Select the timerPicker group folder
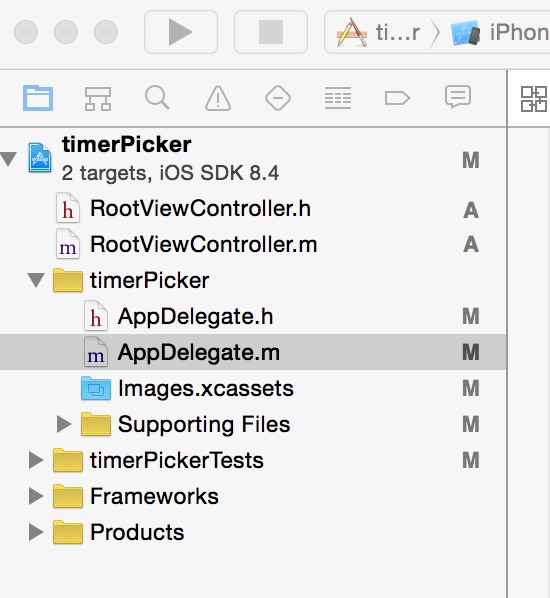 253,280
